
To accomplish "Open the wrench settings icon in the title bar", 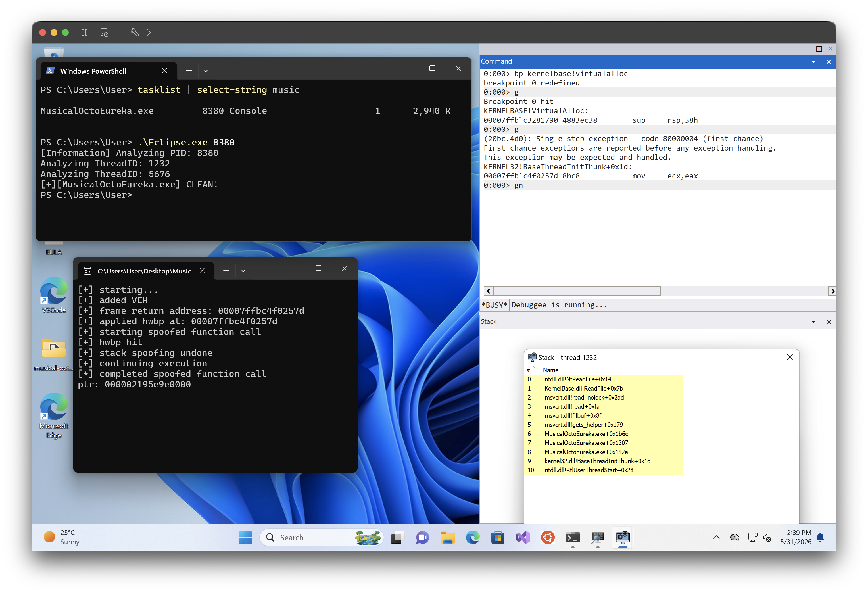I will (x=134, y=32).
